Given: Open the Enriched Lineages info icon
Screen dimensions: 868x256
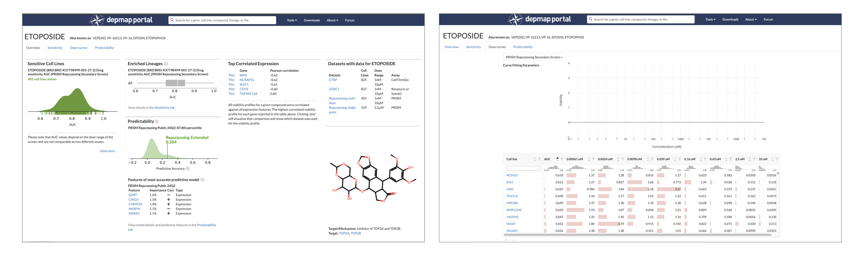Looking at the screenshot, I should 166,64.
